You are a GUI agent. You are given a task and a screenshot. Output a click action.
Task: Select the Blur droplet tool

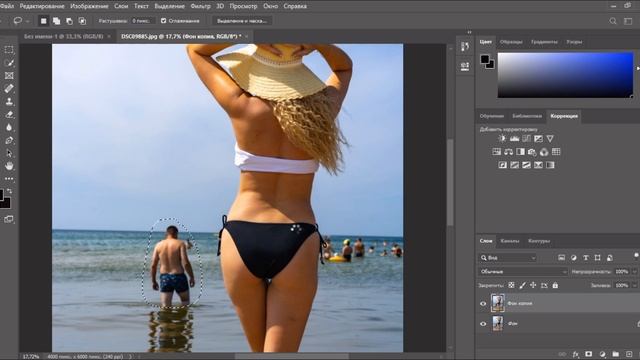point(9,127)
